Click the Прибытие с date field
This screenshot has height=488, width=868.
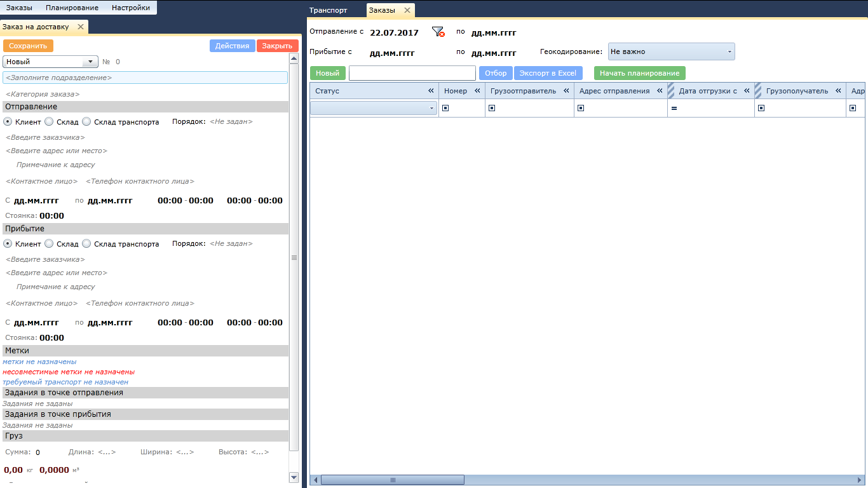pos(392,53)
